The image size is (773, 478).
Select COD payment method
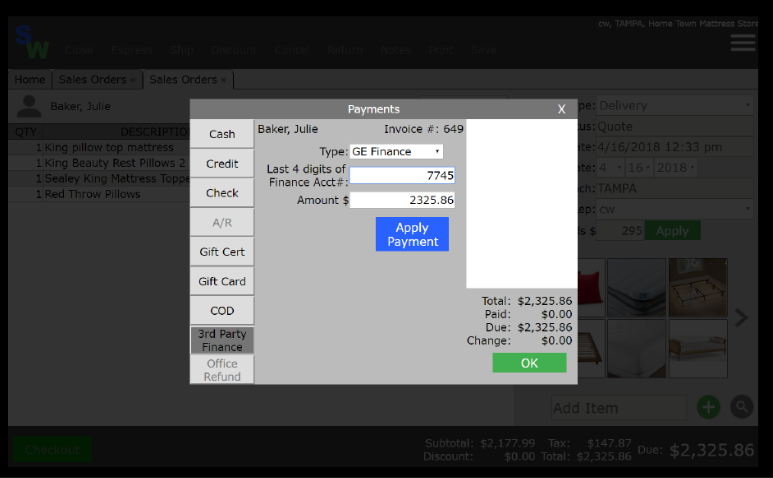pos(222,310)
